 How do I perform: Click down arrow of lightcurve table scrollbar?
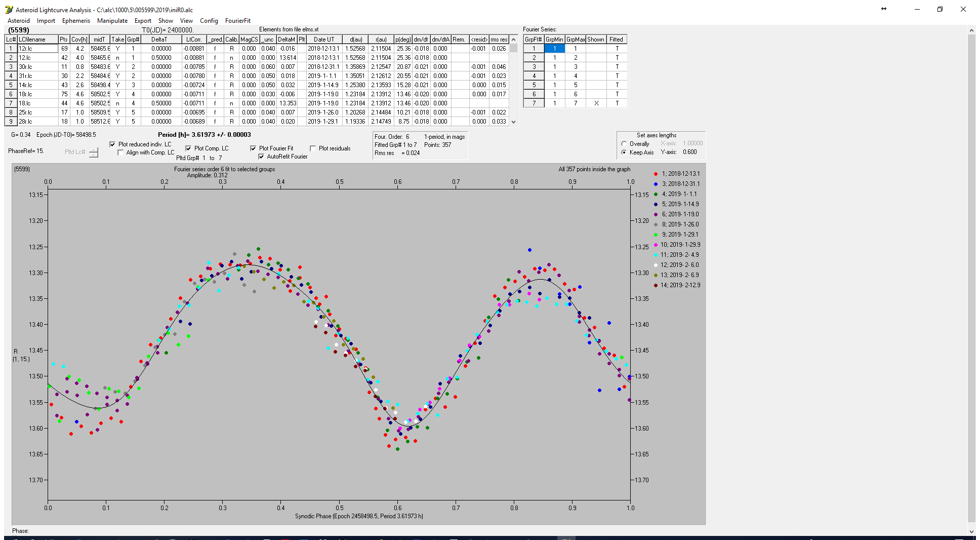pyautogui.click(x=514, y=122)
